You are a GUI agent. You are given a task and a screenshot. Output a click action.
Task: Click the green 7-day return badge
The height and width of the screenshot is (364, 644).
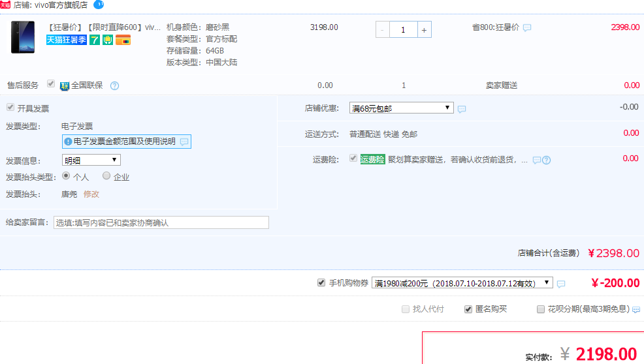click(95, 40)
